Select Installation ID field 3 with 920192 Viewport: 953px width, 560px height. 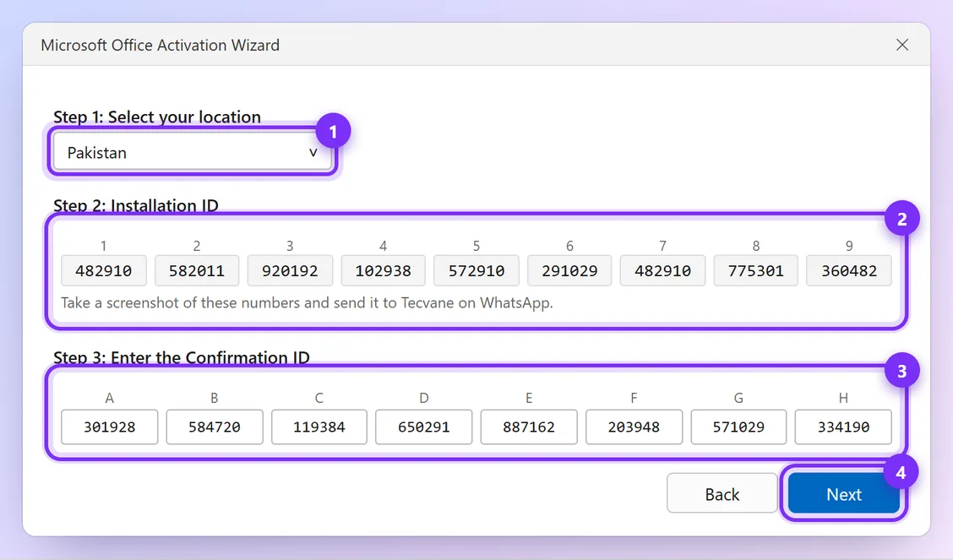coord(290,271)
